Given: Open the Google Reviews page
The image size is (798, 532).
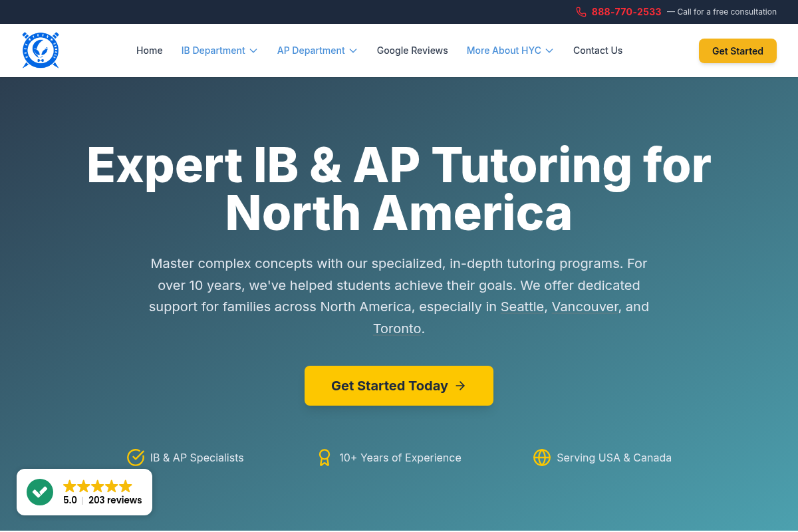Looking at the screenshot, I should tap(412, 51).
